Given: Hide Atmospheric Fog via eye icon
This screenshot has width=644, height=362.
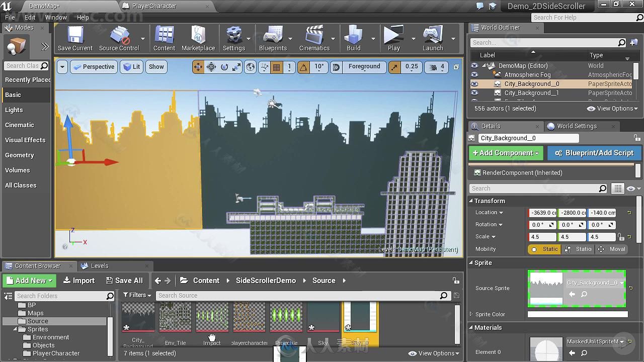Looking at the screenshot, I should pos(474,75).
